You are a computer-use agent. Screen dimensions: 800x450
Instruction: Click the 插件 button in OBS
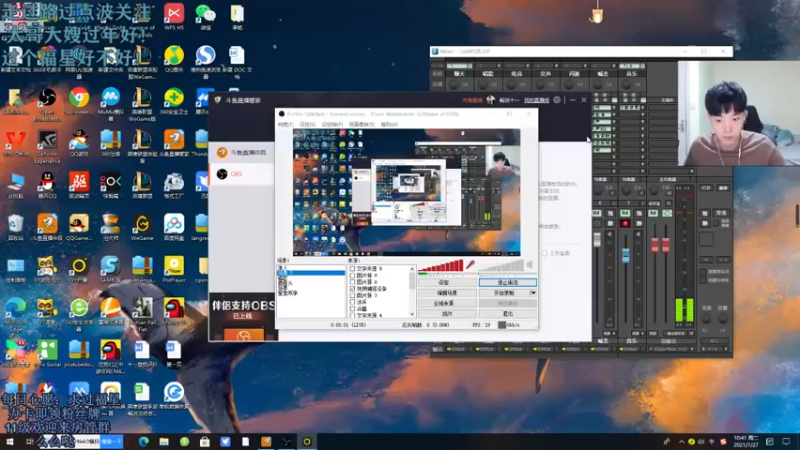pyautogui.click(x=447, y=314)
